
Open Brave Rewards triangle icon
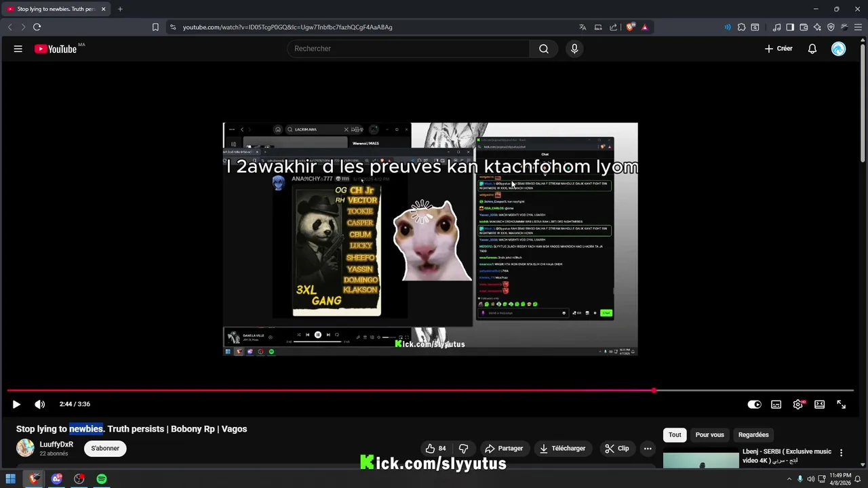click(x=644, y=27)
